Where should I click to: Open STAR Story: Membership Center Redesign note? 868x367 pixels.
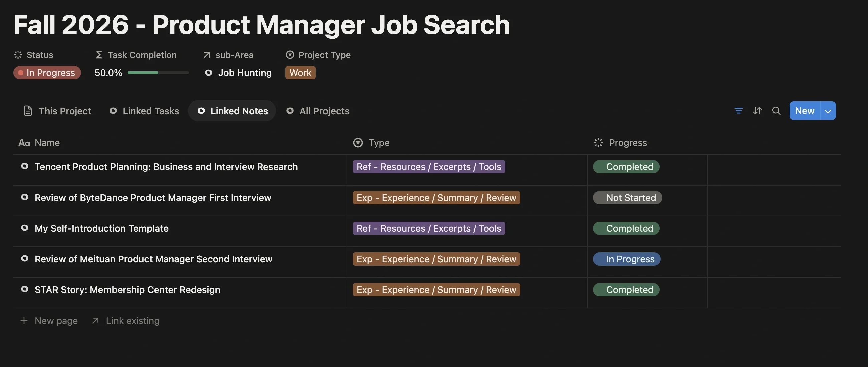coord(128,289)
